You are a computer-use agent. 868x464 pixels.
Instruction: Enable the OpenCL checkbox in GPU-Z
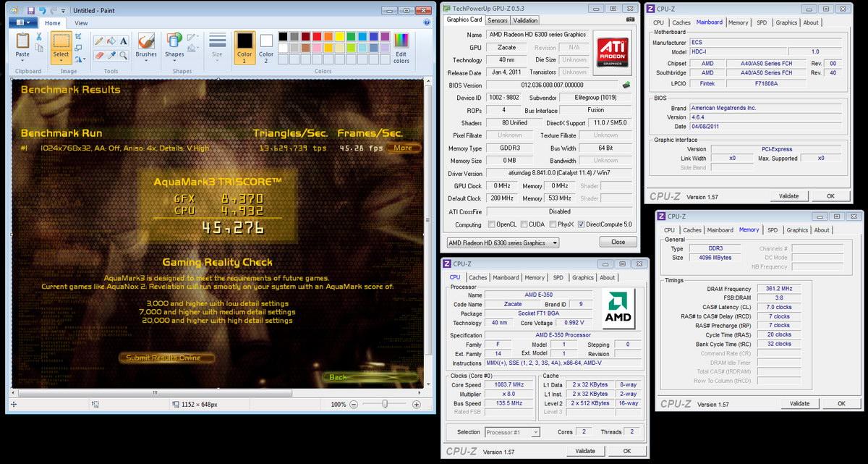click(492, 224)
